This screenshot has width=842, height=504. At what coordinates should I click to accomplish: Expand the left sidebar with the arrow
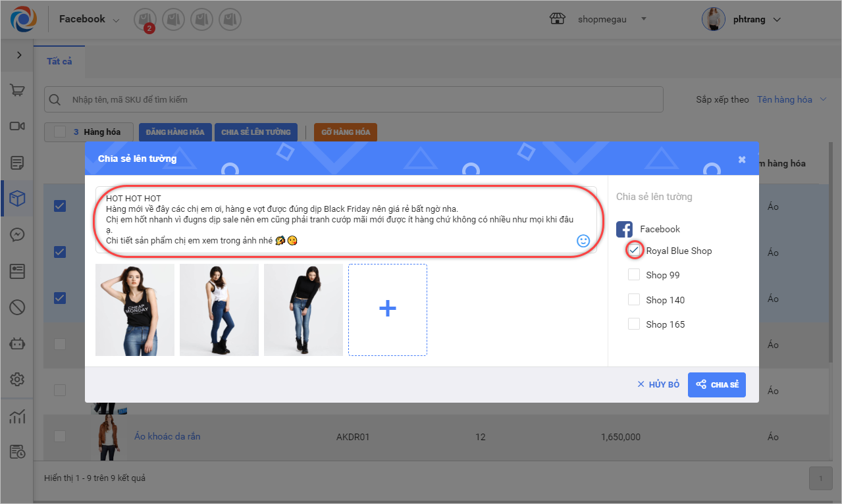[18, 55]
